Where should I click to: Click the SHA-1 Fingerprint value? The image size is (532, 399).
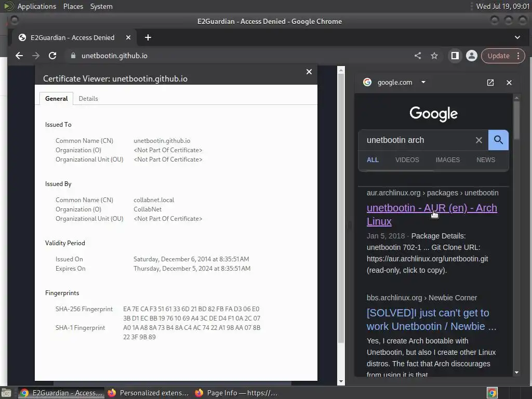point(192,332)
